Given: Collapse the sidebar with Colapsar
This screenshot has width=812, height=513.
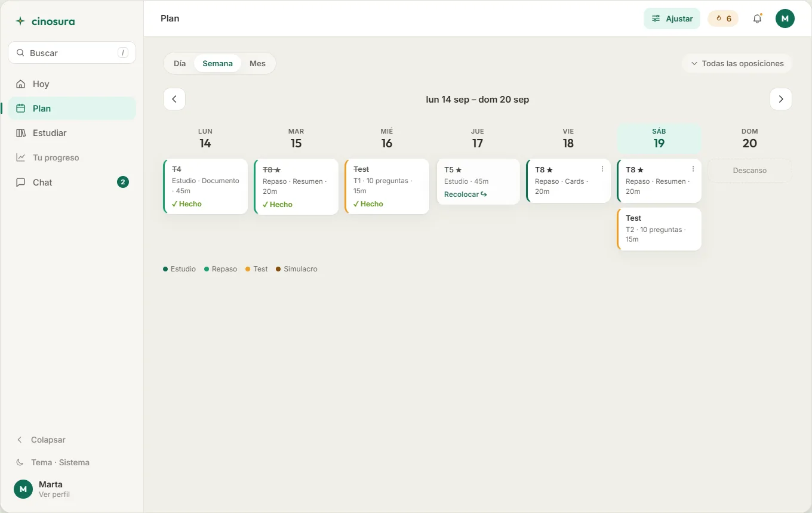Looking at the screenshot, I should (41, 440).
